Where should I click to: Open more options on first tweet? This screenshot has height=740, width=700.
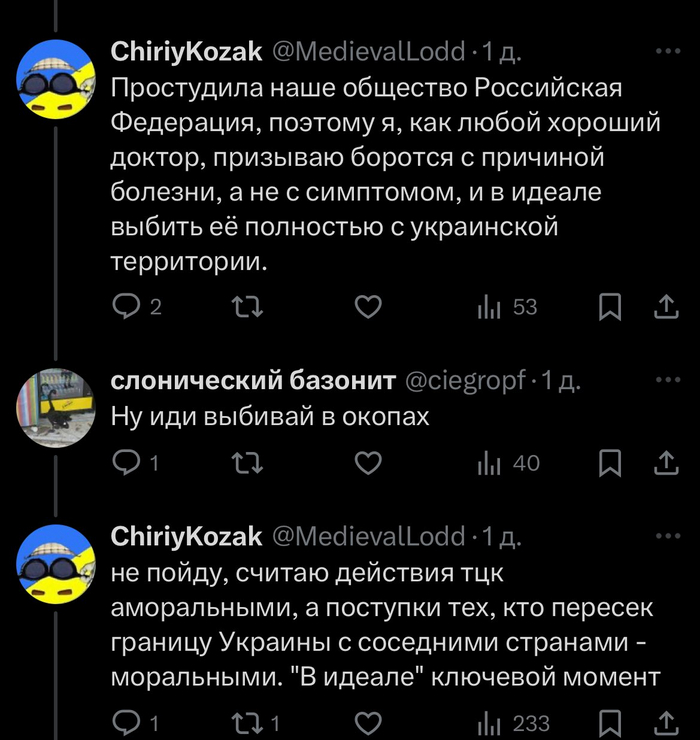pyautogui.click(x=666, y=50)
